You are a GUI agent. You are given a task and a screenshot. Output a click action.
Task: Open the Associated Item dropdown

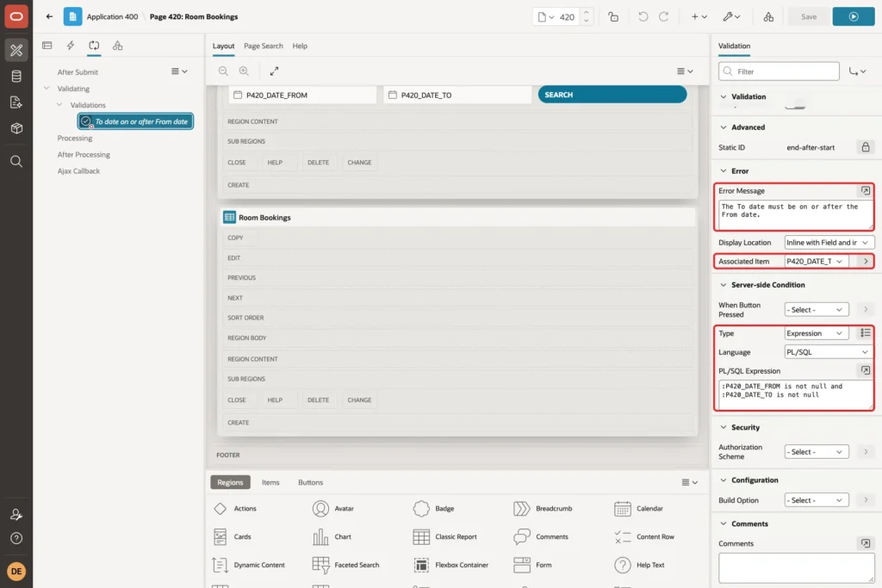[x=816, y=262]
